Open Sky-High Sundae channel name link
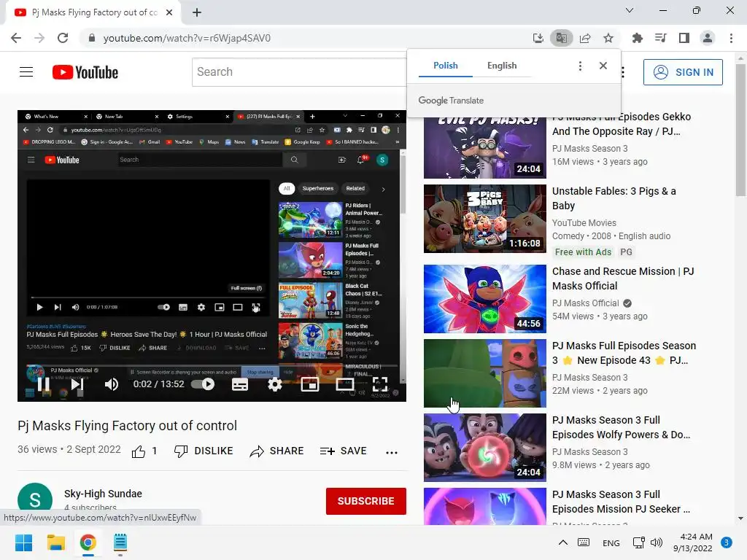Viewport: 747px width, 560px height. click(103, 494)
